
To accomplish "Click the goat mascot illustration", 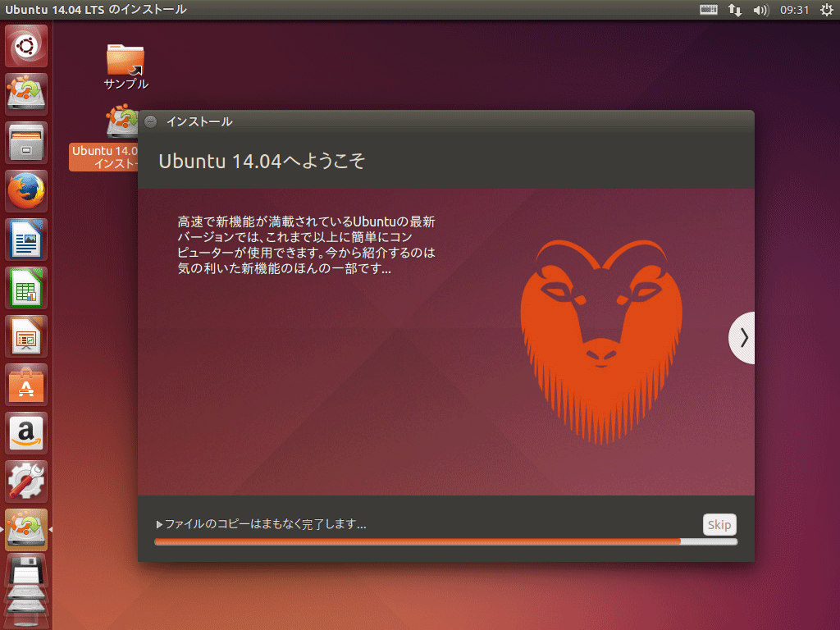I will 601,342.
